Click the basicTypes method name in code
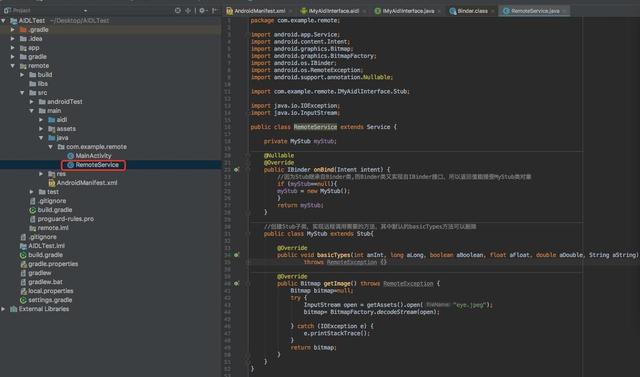 pyautogui.click(x=334, y=255)
